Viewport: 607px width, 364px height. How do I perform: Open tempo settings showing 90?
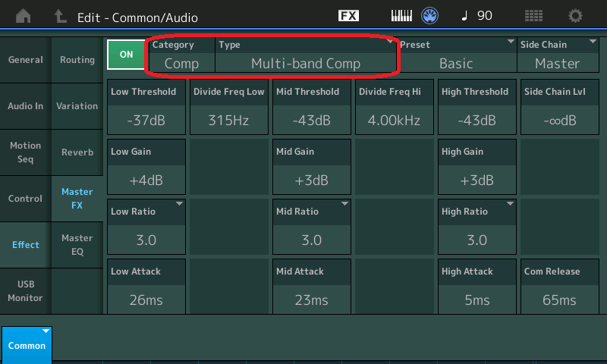(x=476, y=15)
